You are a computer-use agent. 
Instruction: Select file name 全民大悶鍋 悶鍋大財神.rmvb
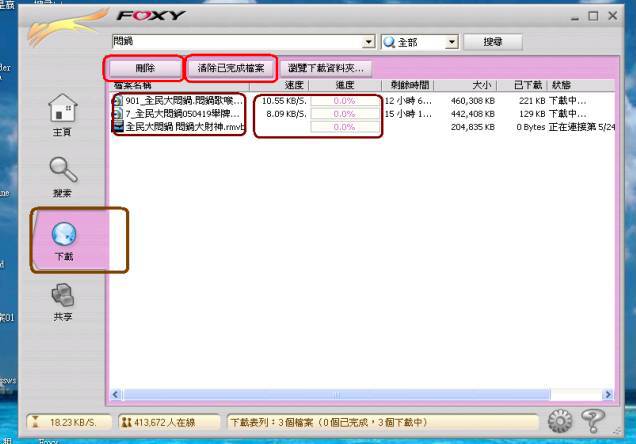[x=185, y=127]
